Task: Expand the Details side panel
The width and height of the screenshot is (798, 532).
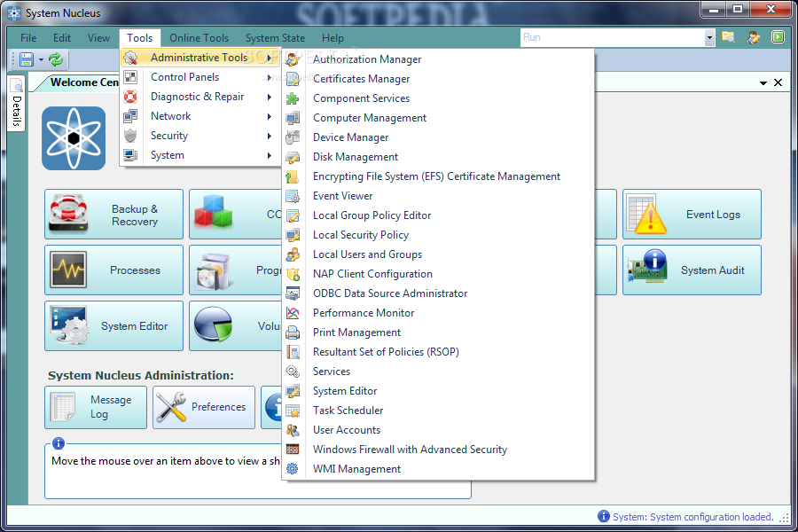Action: pyautogui.click(x=16, y=104)
